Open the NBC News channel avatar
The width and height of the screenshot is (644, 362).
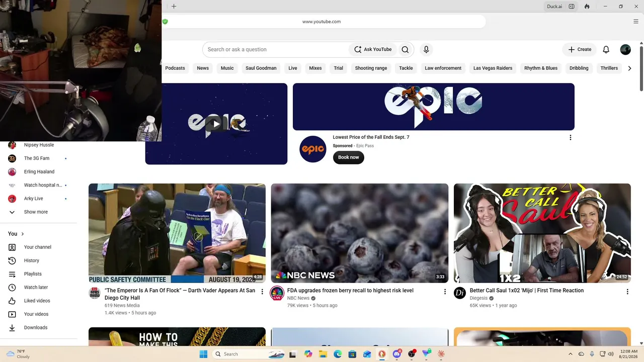pyautogui.click(x=277, y=293)
